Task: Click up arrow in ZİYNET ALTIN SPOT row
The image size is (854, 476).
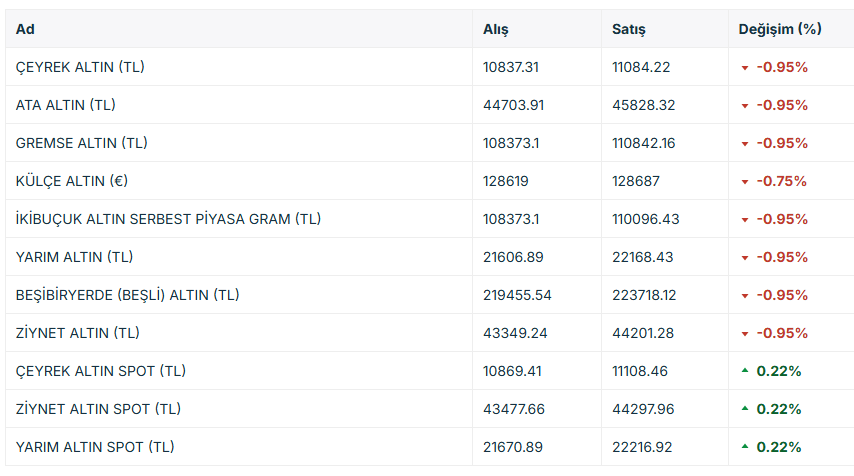Action: [745, 408]
